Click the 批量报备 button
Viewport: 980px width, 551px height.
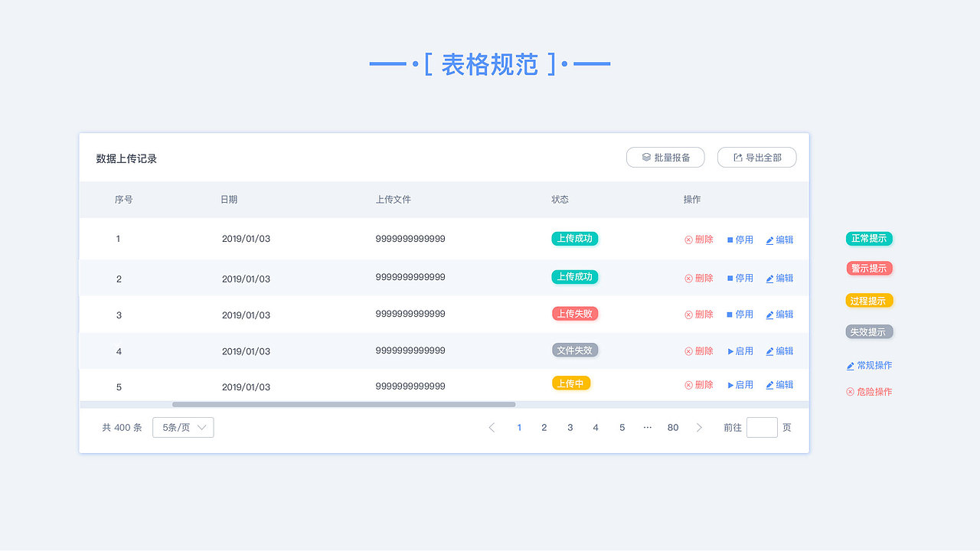tap(665, 157)
